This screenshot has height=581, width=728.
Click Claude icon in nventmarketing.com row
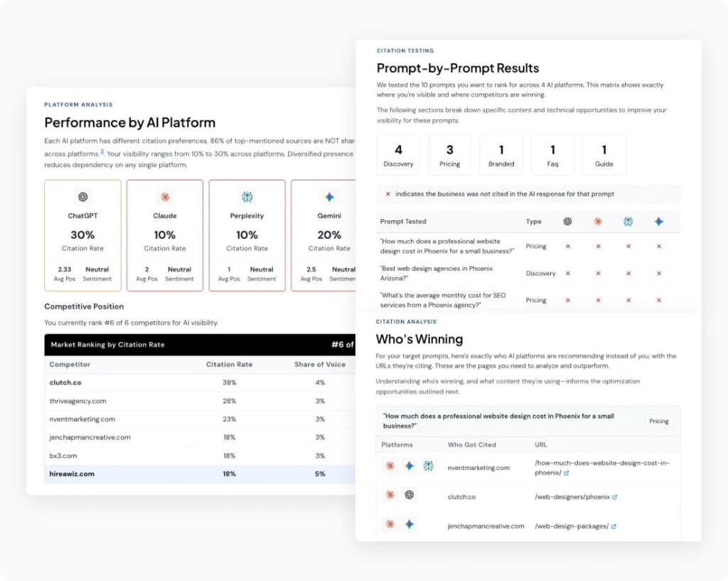(390, 466)
